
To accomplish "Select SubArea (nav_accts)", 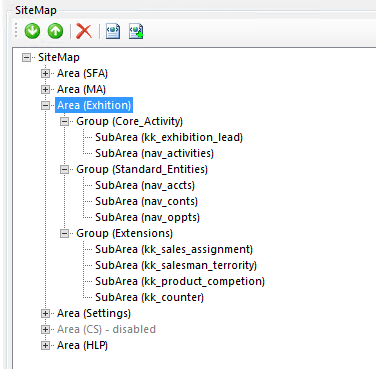I will coord(145,185).
